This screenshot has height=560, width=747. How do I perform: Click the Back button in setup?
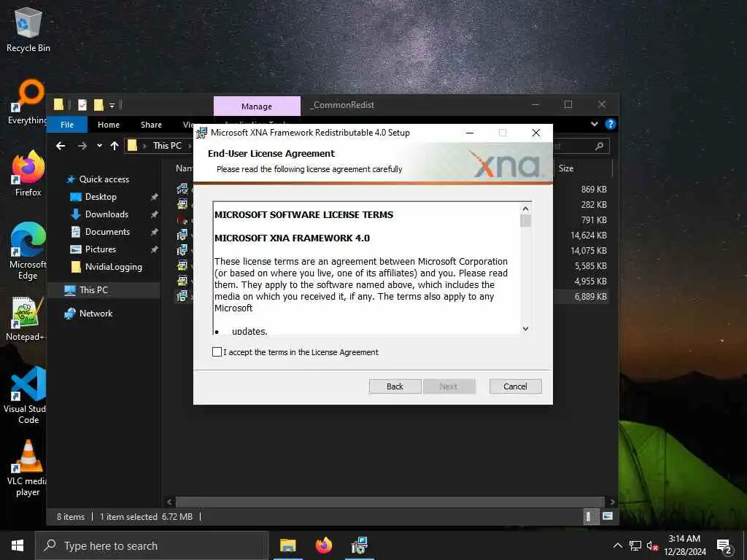click(395, 386)
